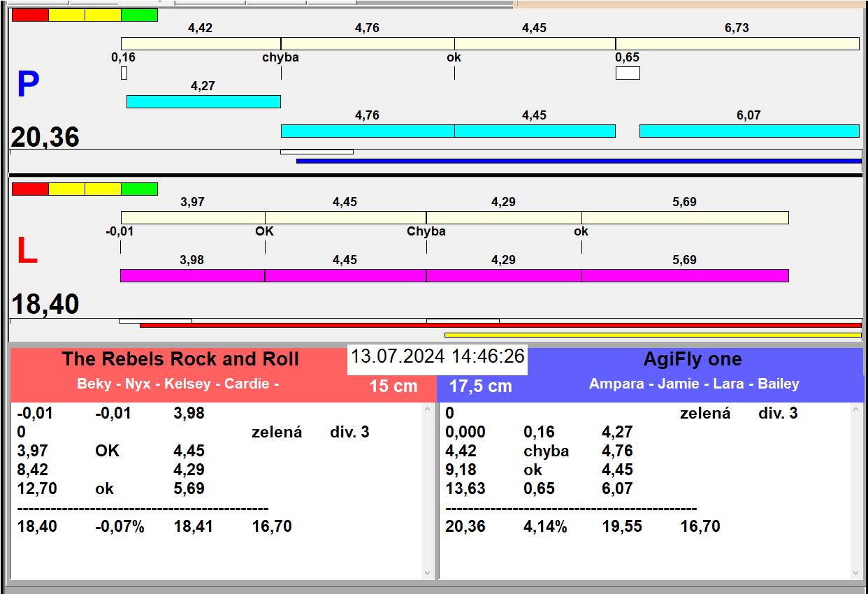868x594 pixels.
Task: Click the green start light in lane P
Action: pos(139,15)
